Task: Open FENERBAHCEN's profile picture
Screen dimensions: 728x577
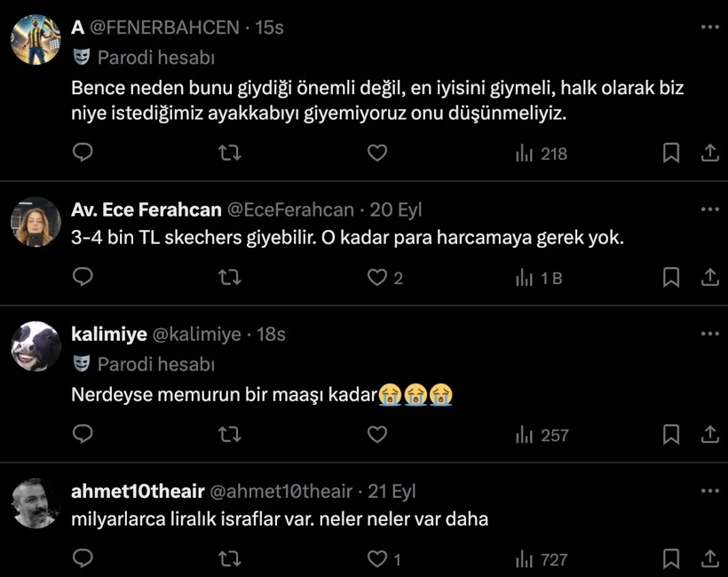Action: (x=36, y=36)
